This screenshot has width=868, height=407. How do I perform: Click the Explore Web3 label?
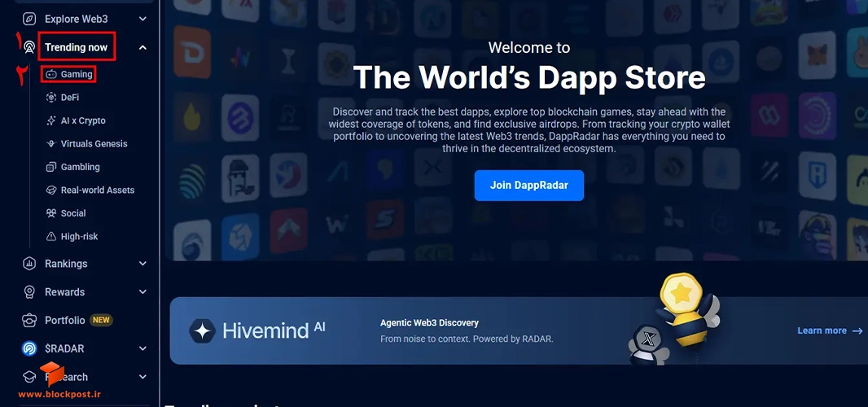click(77, 19)
